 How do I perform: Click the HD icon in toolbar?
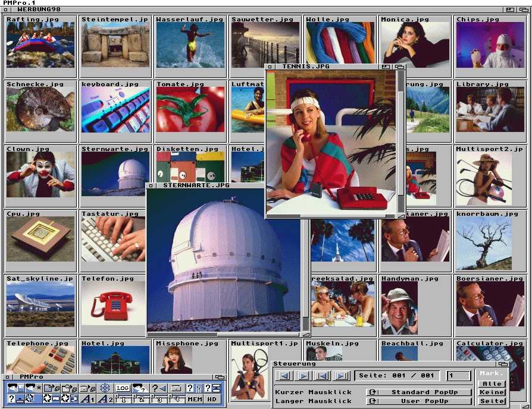coord(212,399)
